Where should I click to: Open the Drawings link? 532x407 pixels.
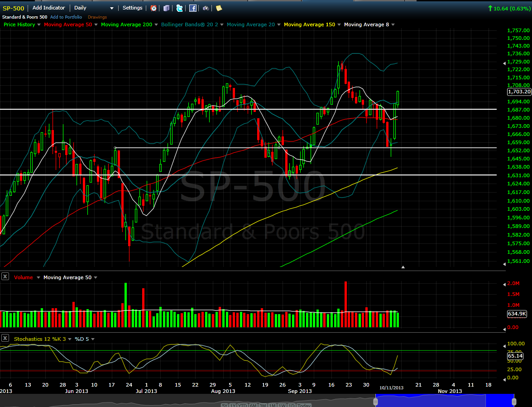[x=97, y=17]
